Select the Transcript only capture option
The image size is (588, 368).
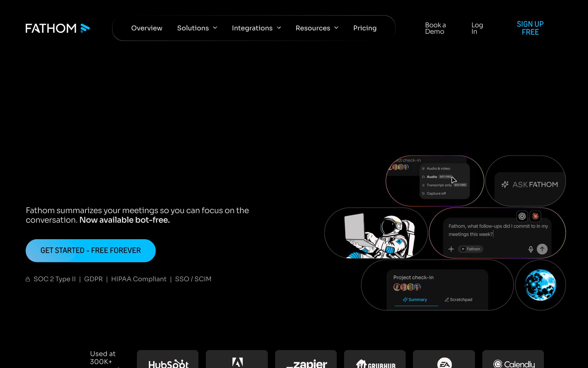(x=444, y=185)
